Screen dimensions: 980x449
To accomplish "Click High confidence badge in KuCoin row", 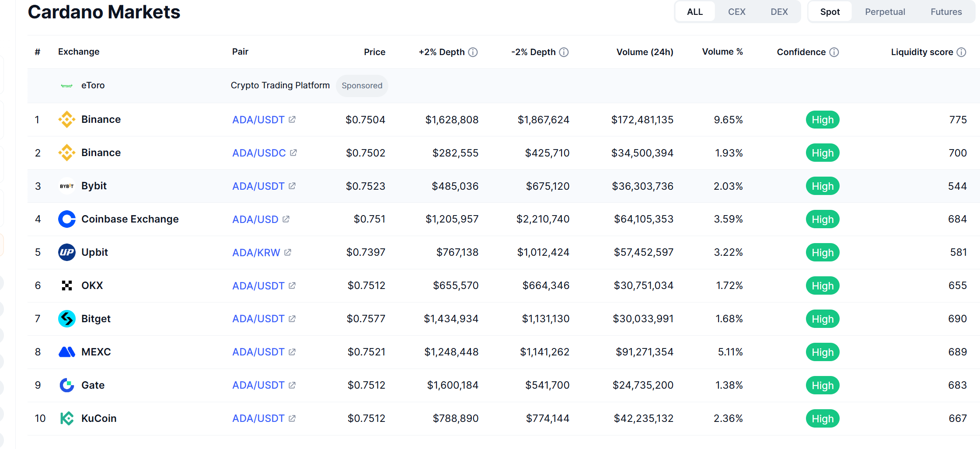I will (823, 418).
